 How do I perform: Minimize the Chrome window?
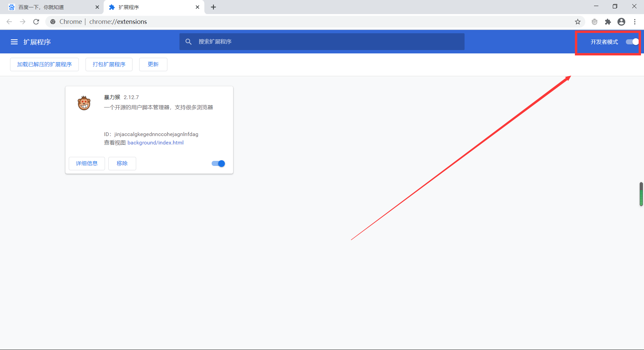(x=596, y=6)
